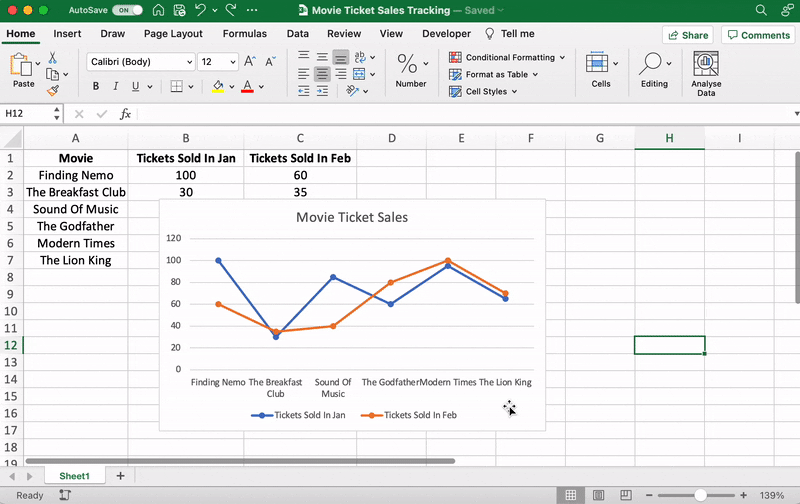
Task: Open the Editing magnifier icon
Action: [x=651, y=63]
